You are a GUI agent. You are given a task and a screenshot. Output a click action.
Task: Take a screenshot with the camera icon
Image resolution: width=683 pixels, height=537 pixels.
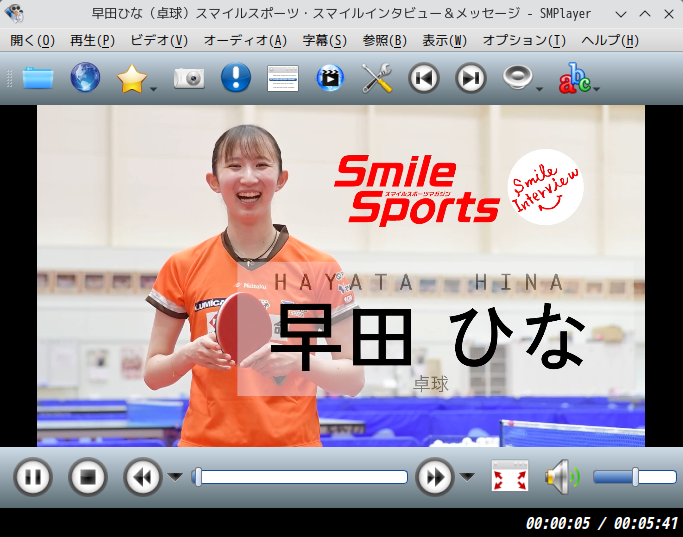[189, 78]
